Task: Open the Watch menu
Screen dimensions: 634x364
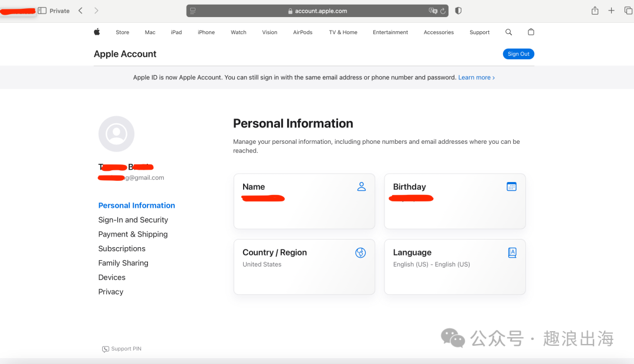Action: tap(238, 32)
